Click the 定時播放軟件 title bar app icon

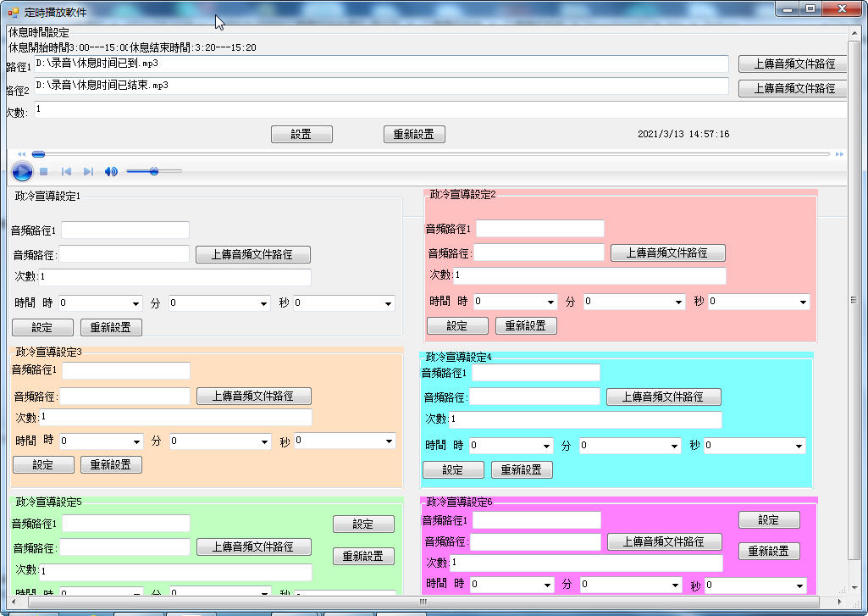14,12
